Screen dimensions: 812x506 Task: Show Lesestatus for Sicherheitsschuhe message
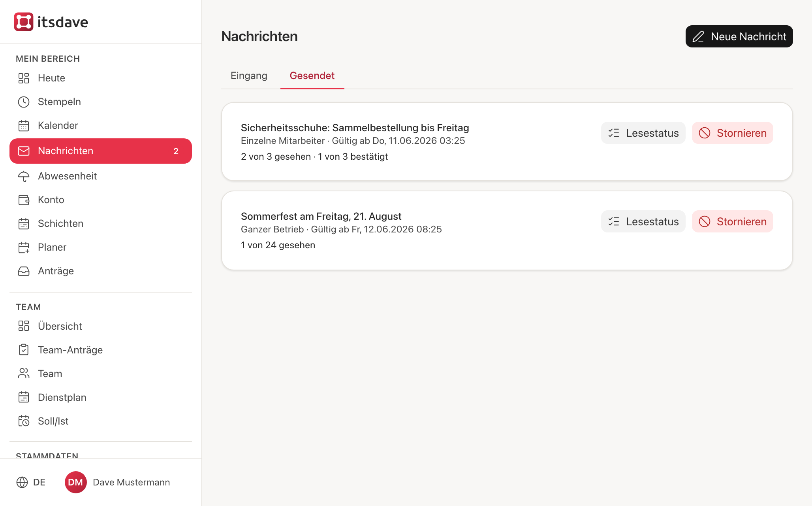[643, 133]
